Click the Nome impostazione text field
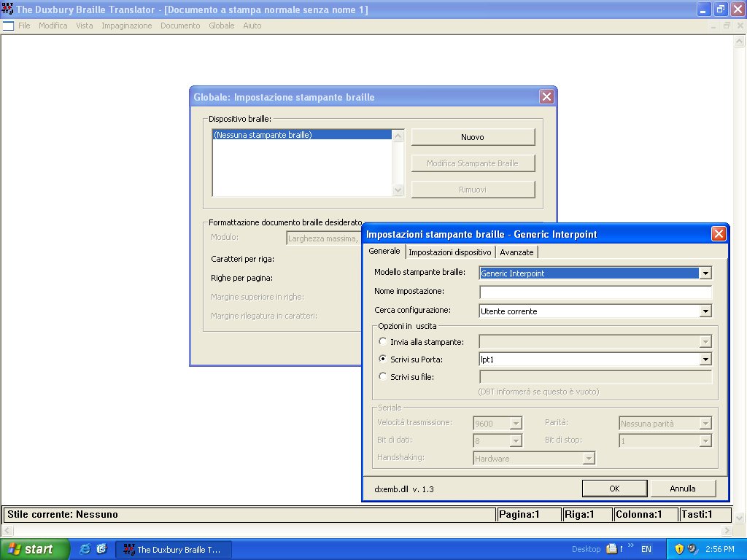The image size is (747, 560). pyautogui.click(x=595, y=292)
